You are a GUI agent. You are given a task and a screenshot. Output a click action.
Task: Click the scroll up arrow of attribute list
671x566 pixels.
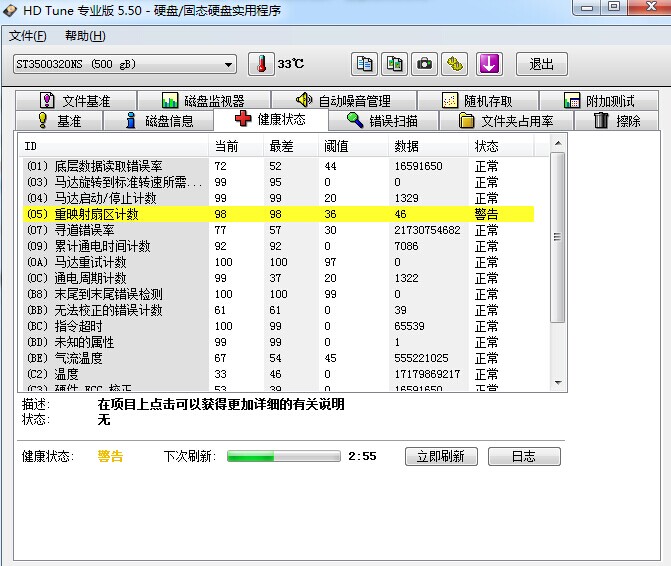558,143
